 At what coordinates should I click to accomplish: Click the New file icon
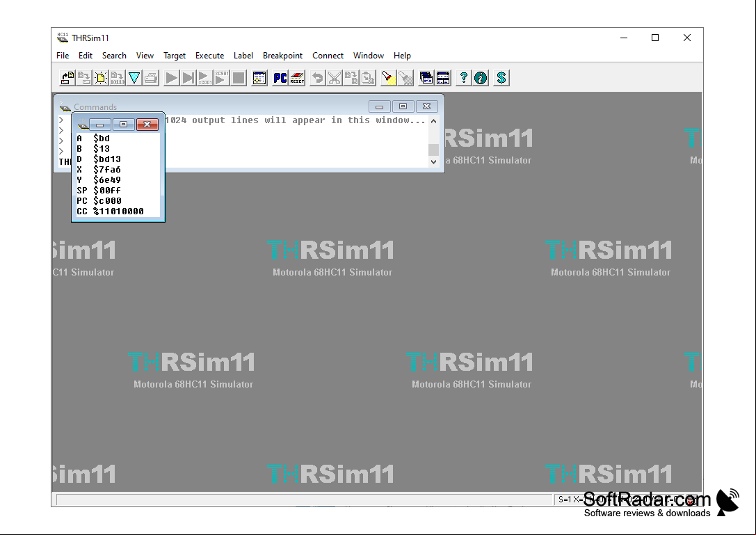101,78
